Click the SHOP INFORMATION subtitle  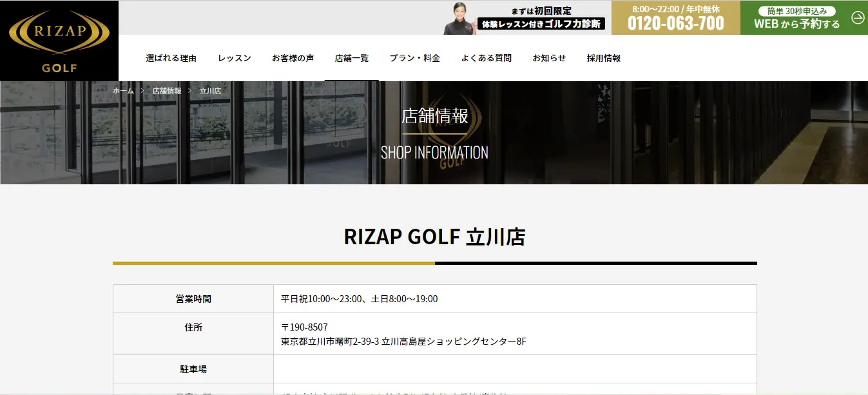coord(434,153)
